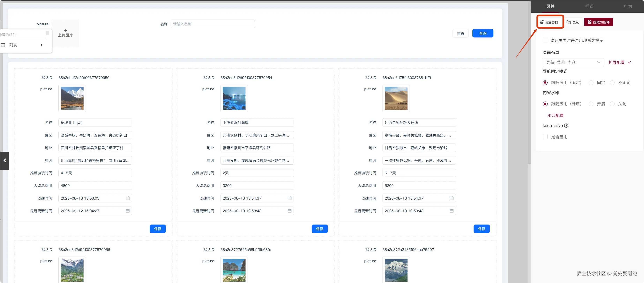Click the 人均总费用 field 4800
Image resolution: width=644 pixels, height=283 pixels.
tap(95, 186)
